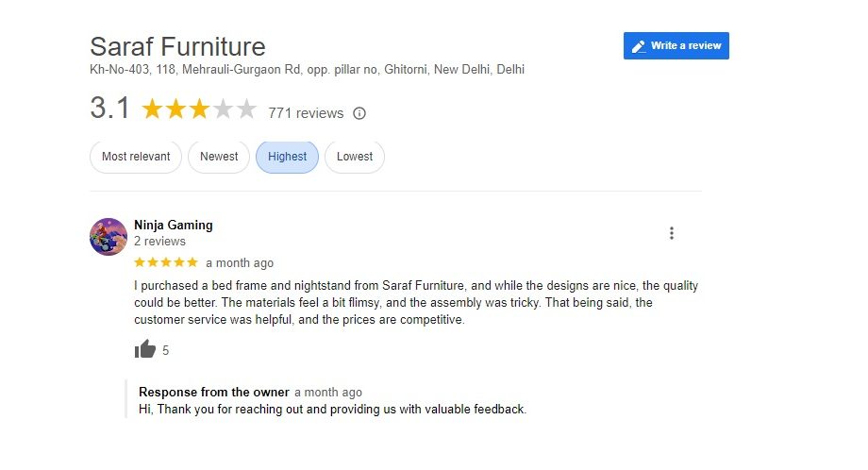Click the pencil icon on Write a review
The image size is (868, 470).
[x=639, y=46]
